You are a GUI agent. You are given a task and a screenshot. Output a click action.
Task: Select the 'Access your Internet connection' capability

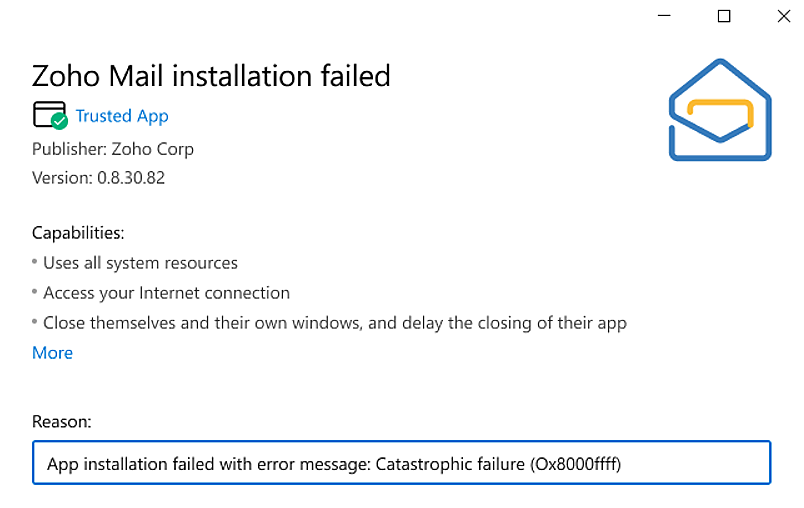click(x=166, y=293)
